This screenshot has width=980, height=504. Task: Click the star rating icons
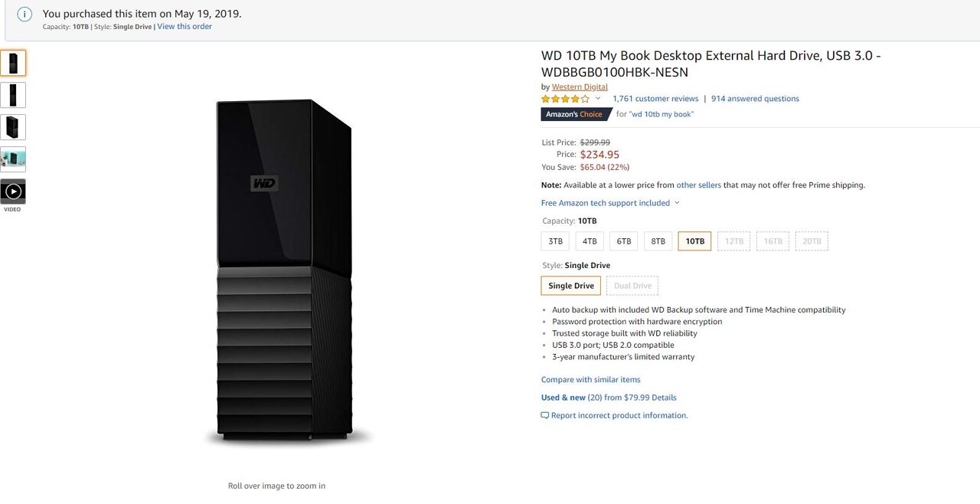(x=566, y=99)
